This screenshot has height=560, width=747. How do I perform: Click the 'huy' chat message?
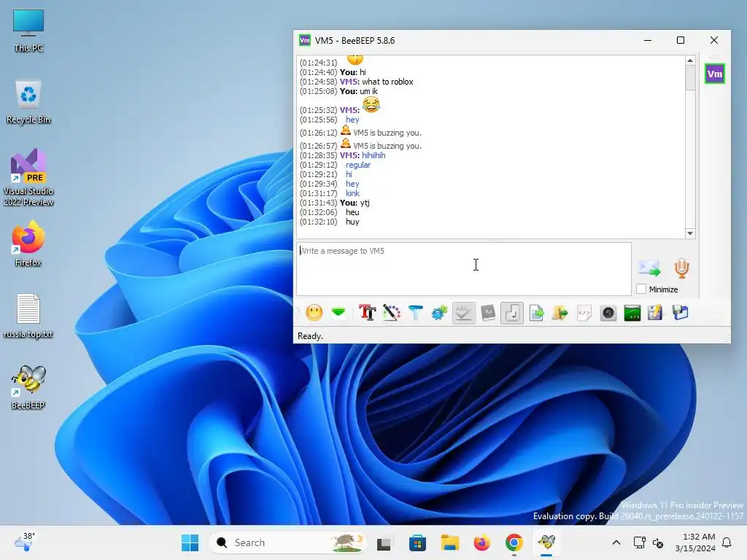pyautogui.click(x=352, y=222)
